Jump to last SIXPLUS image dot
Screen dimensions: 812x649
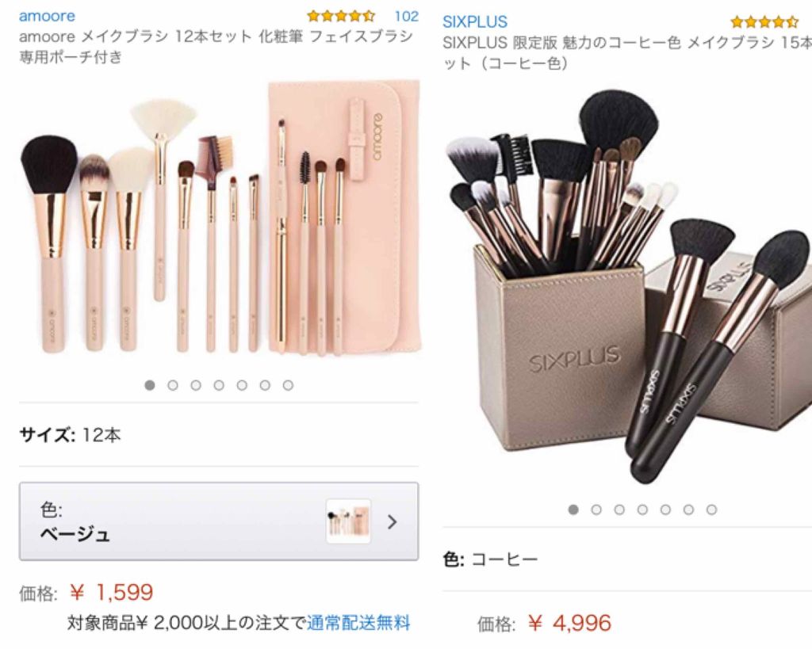pyautogui.click(x=712, y=510)
